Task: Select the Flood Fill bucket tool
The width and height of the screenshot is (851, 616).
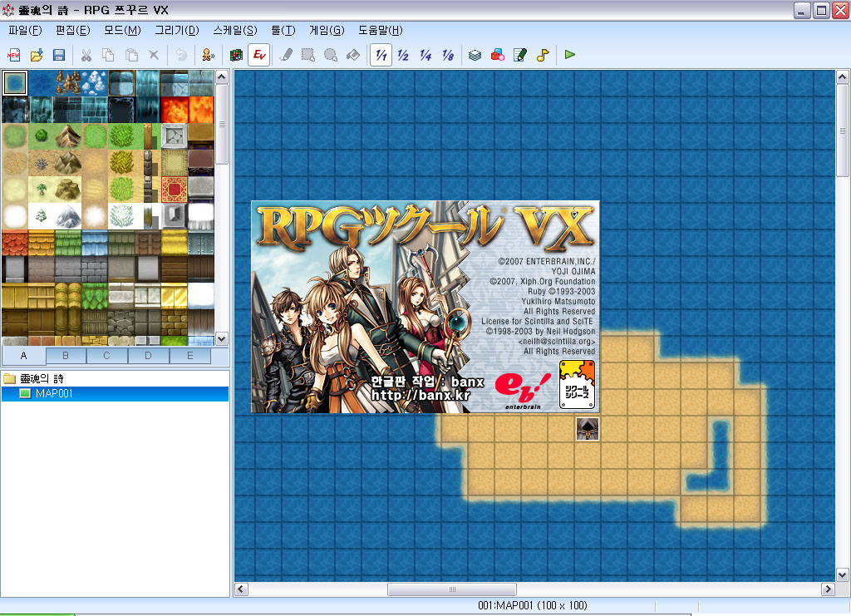Action: (x=353, y=55)
